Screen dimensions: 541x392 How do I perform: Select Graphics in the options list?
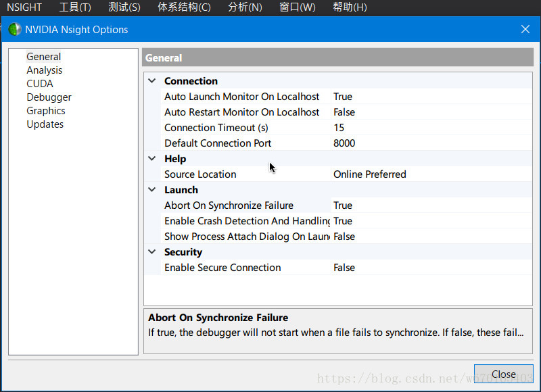coord(46,111)
